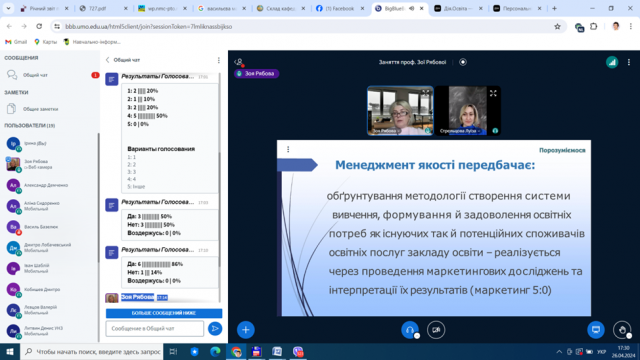This screenshot has width=640, height=360.
Task: Expand Стрельцова Луіза webcam to fullscreen
Action: tap(493, 93)
